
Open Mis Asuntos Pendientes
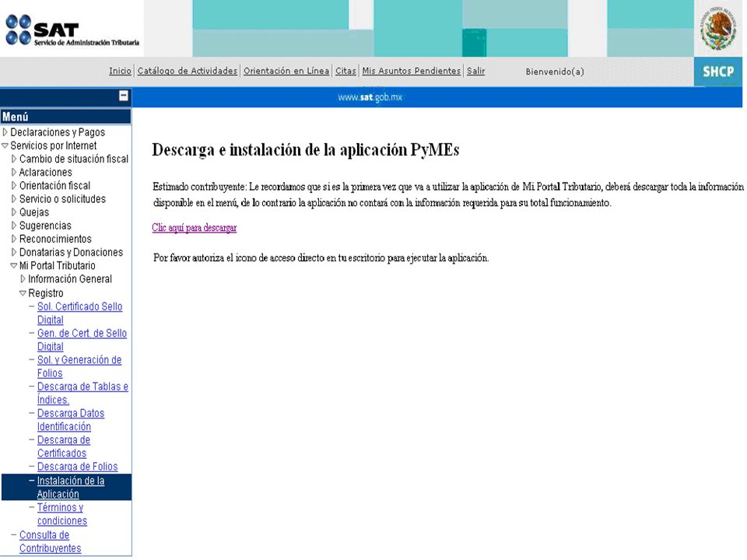click(x=411, y=71)
